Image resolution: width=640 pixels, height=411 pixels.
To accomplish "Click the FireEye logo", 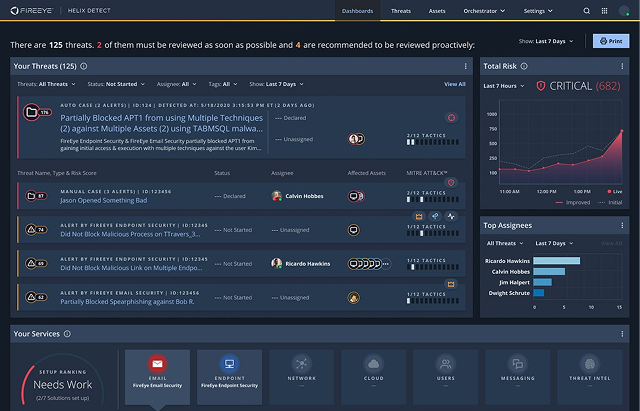I will tap(31, 11).
